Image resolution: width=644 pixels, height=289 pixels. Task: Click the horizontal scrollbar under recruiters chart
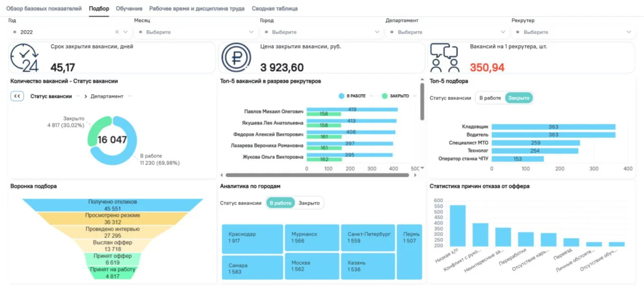(317, 175)
